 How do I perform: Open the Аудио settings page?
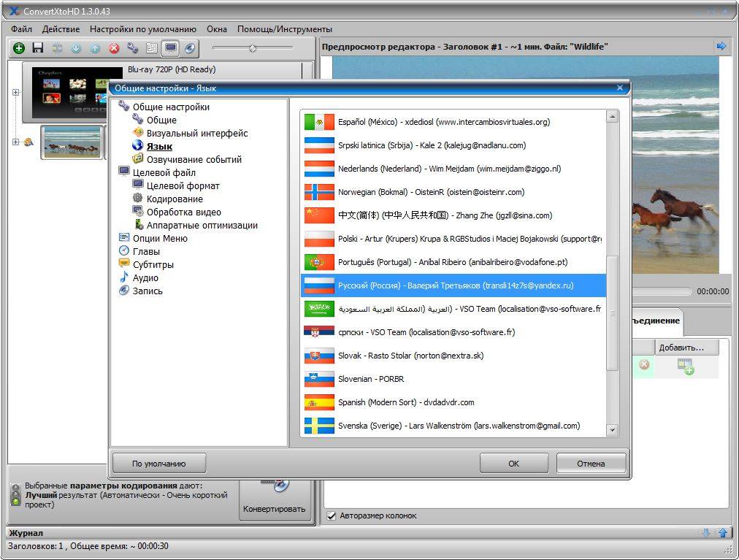coord(145,278)
